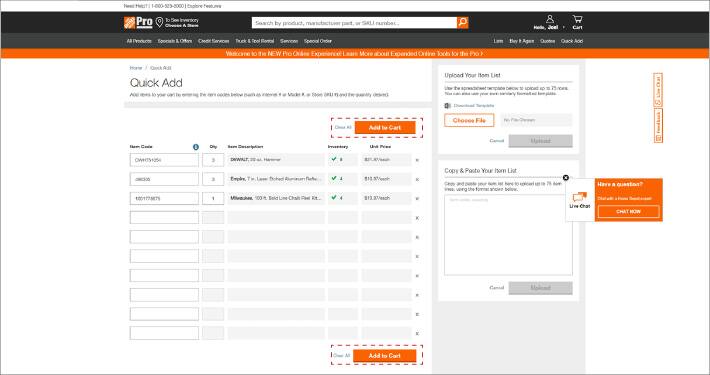Image resolution: width=710 pixels, height=375 pixels.
Task: Click the Copy & Paste item list textarea
Action: [508, 235]
